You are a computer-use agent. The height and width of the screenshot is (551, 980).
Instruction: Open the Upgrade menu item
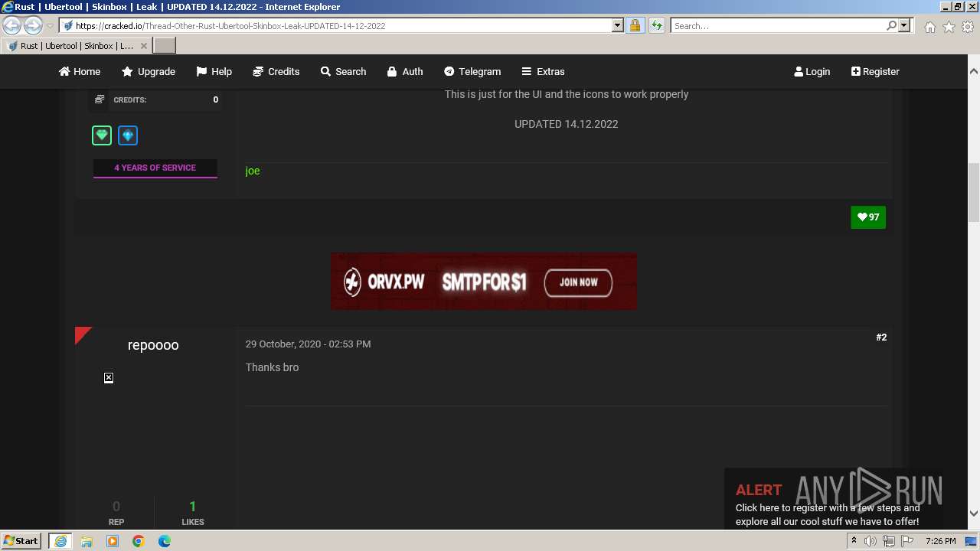click(x=149, y=71)
